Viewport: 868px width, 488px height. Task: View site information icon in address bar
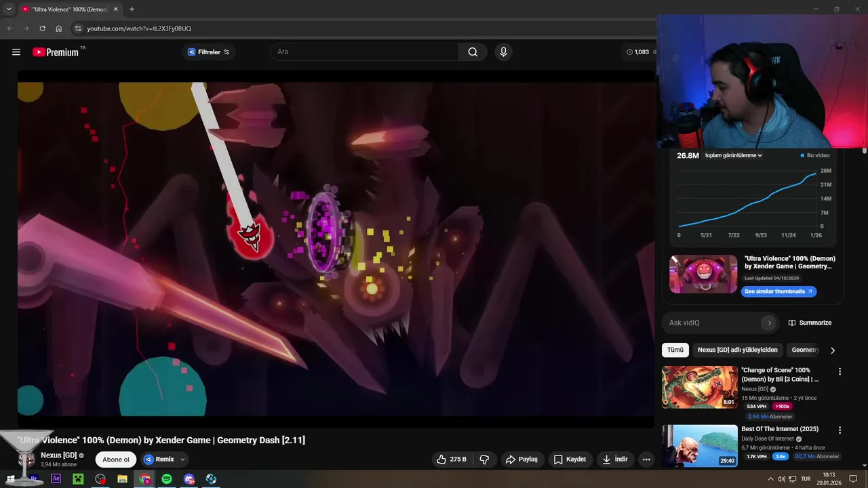point(78,28)
